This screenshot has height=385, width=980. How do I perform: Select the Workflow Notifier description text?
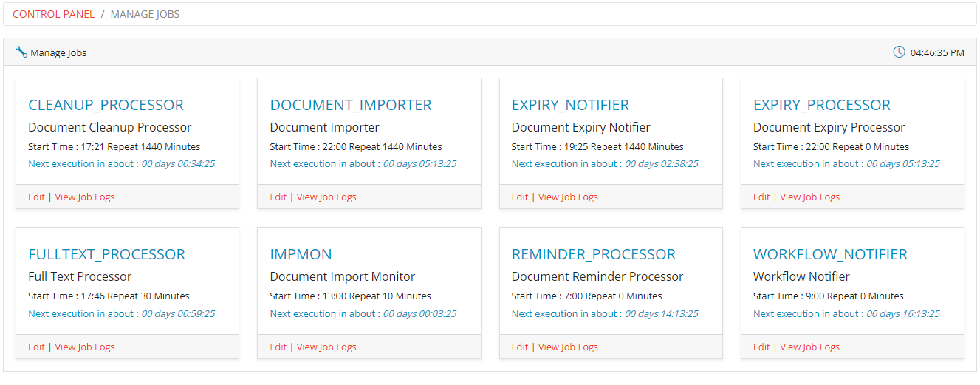pyautogui.click(x=801, y=276)
